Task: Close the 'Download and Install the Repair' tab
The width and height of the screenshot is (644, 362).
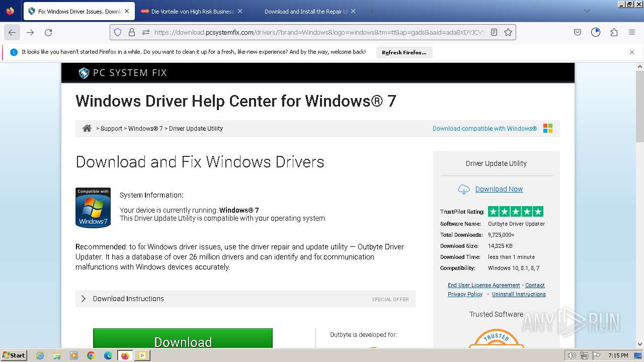Action: pos(353,11)
